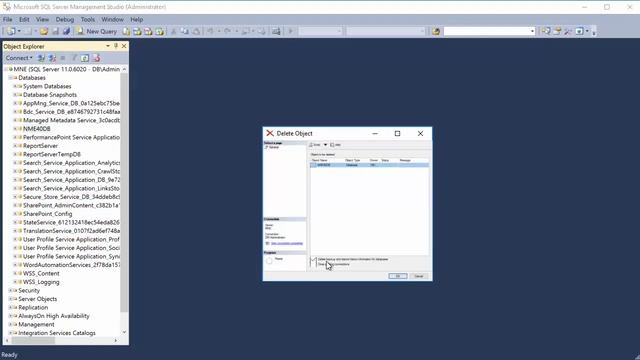
Task: Select the WSS_Content database
Action: 41,273
